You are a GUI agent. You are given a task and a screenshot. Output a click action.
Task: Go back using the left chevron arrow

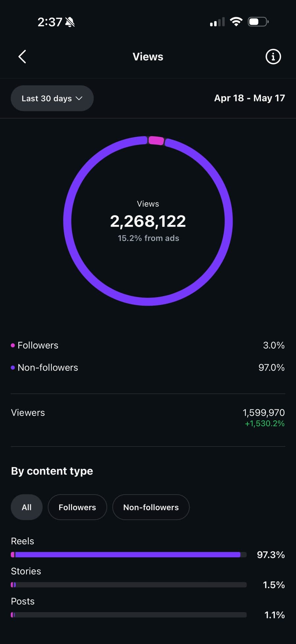[22, 57]
